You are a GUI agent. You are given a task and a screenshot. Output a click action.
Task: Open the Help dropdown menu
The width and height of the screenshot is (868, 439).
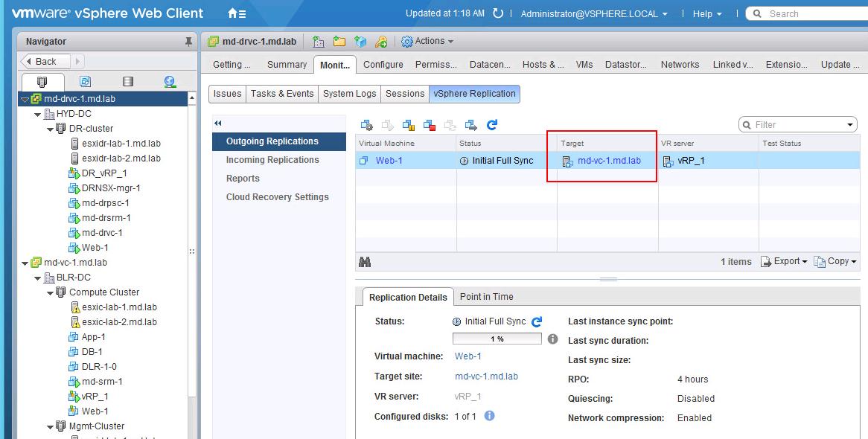(x=707, y=14)
